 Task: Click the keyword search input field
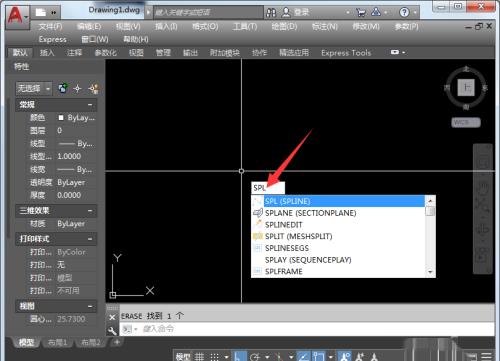pos(208,13)
